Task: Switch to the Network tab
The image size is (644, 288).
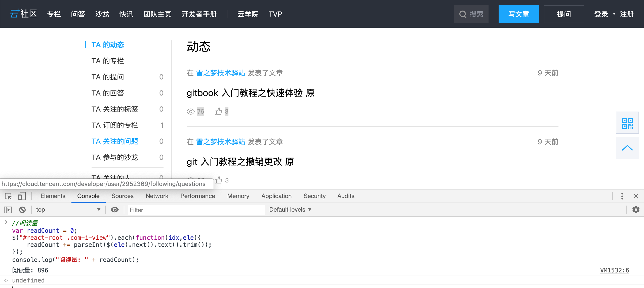Action: pyautogui.click(x=157, y=196)
